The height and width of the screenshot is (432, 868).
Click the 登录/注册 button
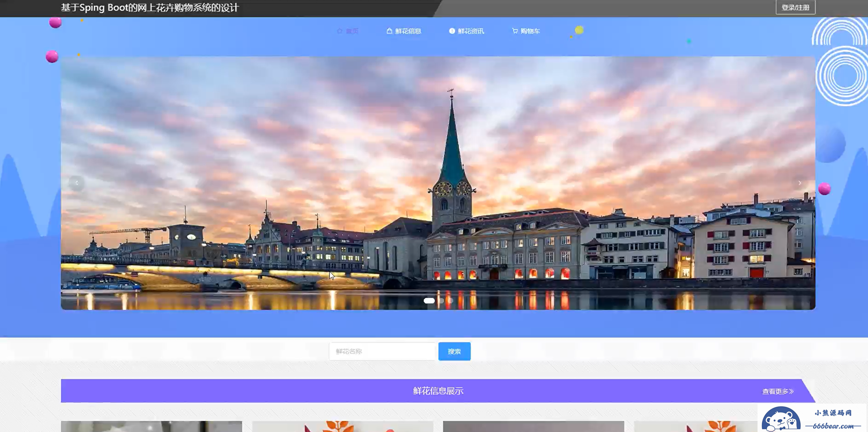coord(795,7)
